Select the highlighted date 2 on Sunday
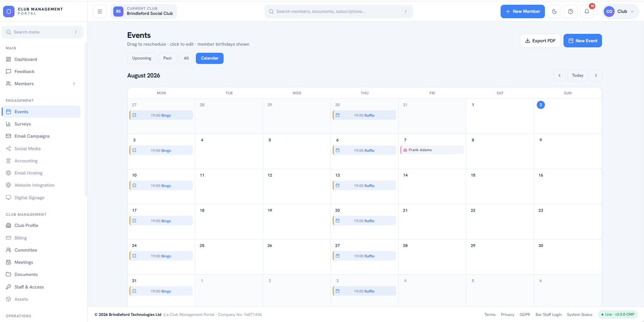The image size is (644, 322). tap(540, 105)
